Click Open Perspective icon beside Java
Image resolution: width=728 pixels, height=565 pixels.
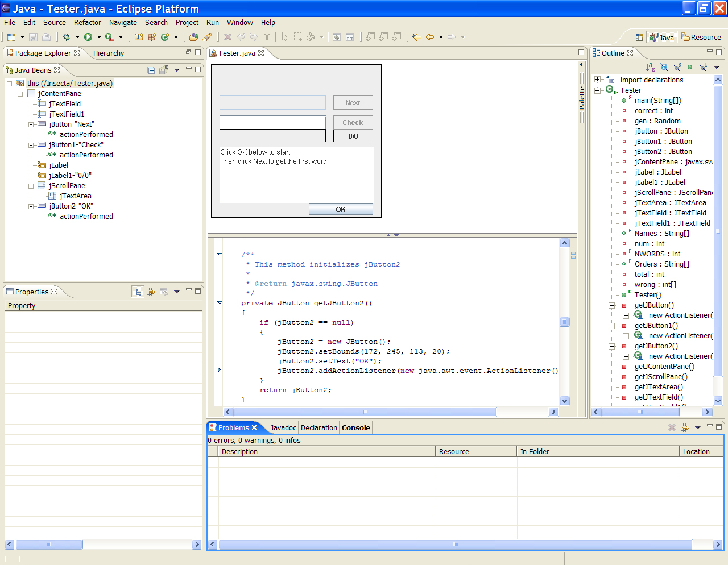639,38
